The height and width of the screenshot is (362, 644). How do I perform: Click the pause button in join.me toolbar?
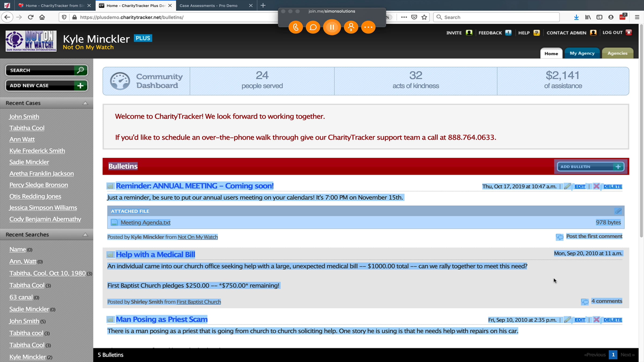coord(332,27)
